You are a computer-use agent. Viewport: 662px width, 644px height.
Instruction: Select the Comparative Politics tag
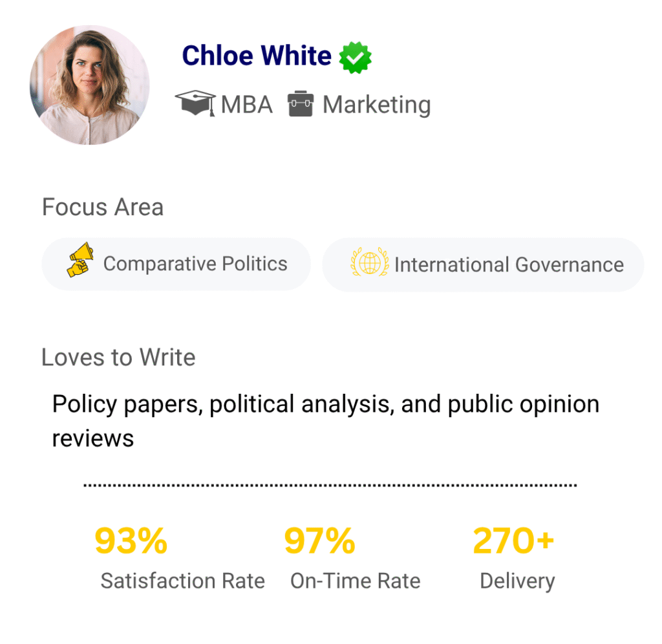coord(176,264)
